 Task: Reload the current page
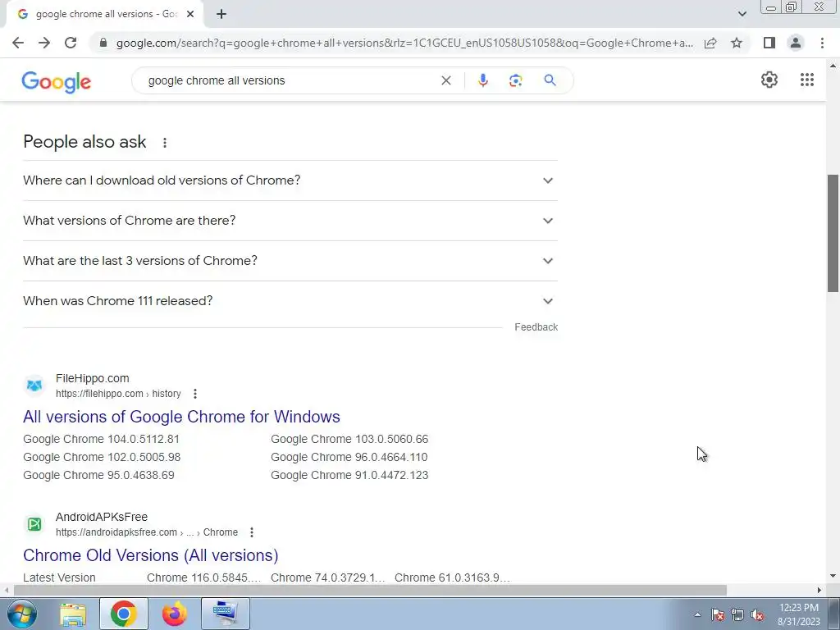click(71, 43)
